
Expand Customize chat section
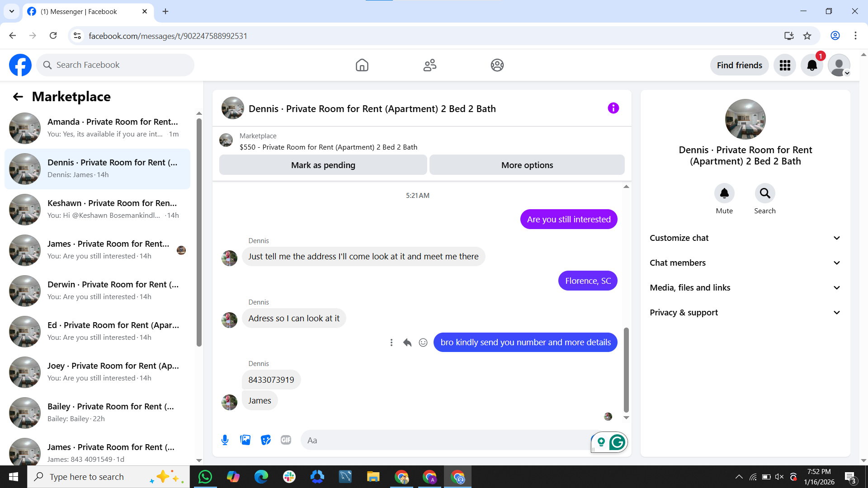pyautogui.click(x=745, y=238)
